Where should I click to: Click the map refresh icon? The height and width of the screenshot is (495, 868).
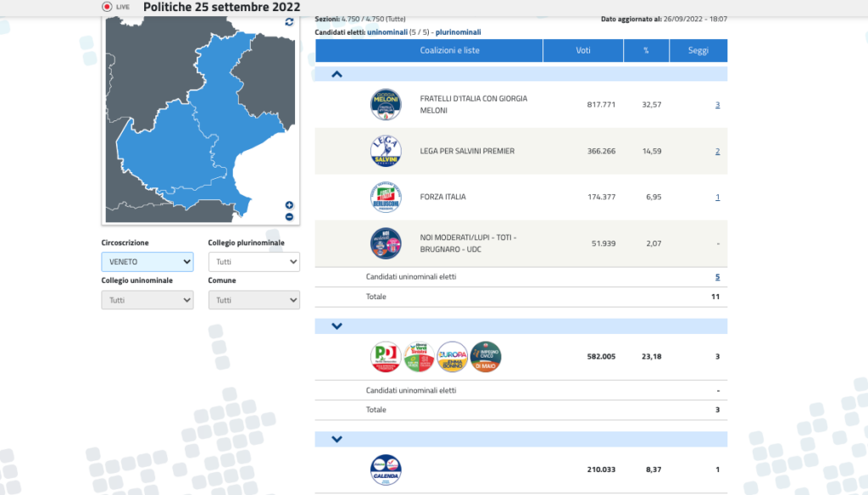click(289, 22)
